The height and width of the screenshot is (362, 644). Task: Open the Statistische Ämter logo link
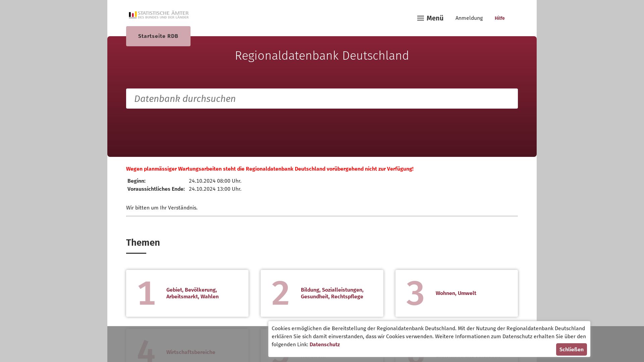click(x=159, y=15)
